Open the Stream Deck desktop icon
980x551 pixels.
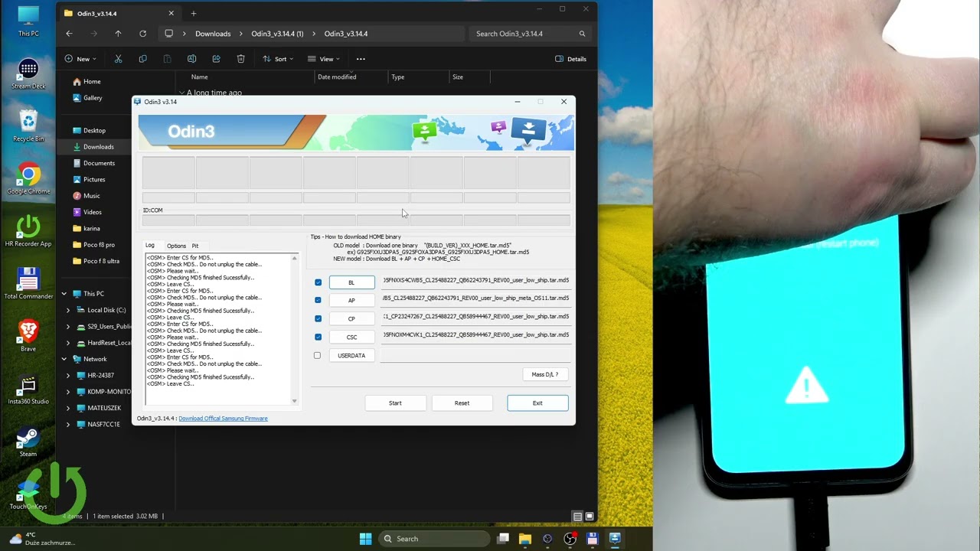coord(28,73)
